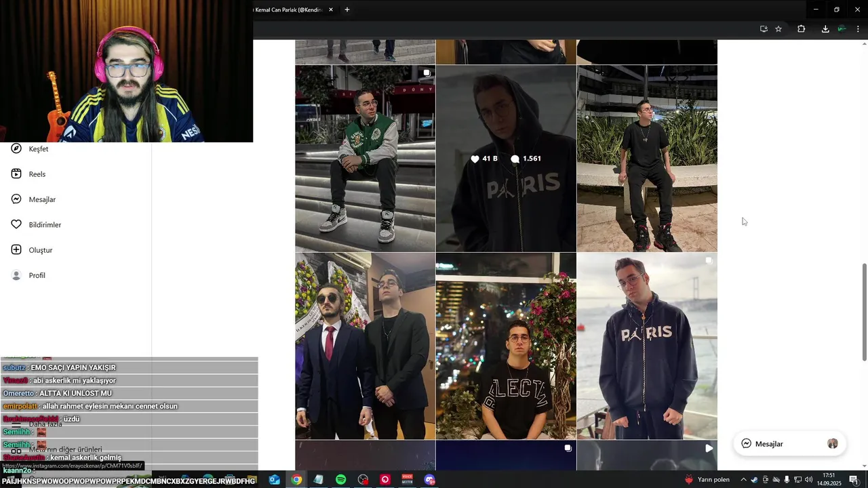
Task: Go to Reels page
Action: 37,174
